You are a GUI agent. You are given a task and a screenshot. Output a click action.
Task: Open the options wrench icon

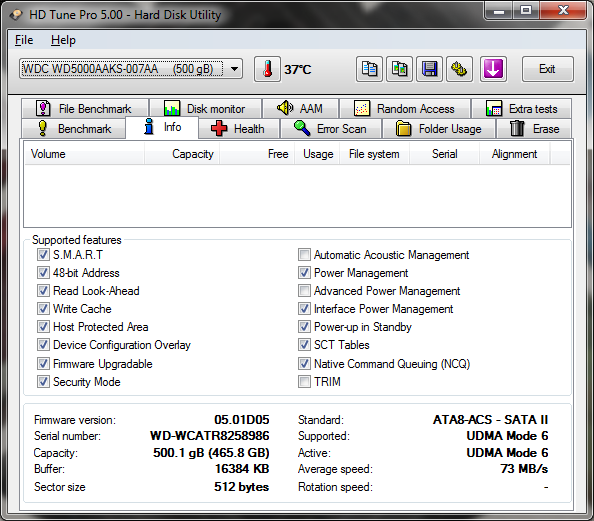pos(459,69)
